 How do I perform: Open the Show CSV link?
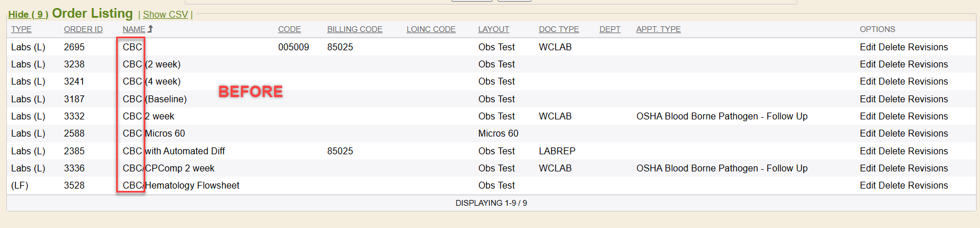pyautogui.click(x=165, y=14)
